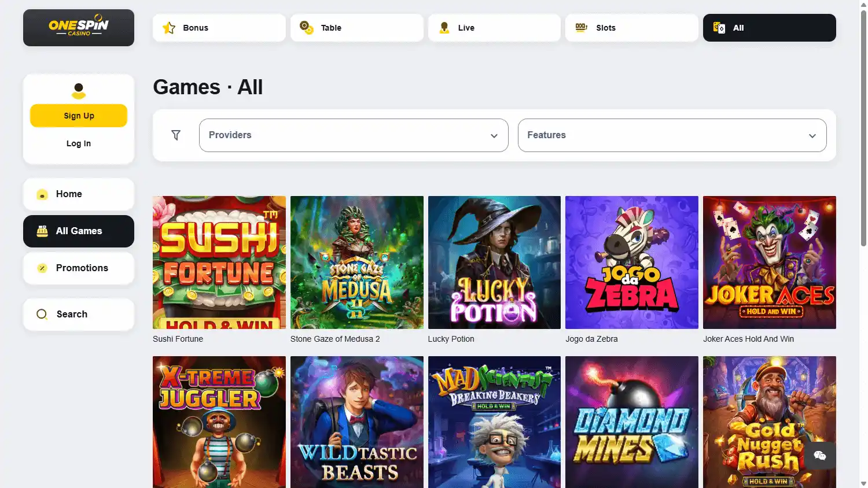Click the user avatar icon above Sign Up
The height and width of the screenshot is (488, 868).
79,91
